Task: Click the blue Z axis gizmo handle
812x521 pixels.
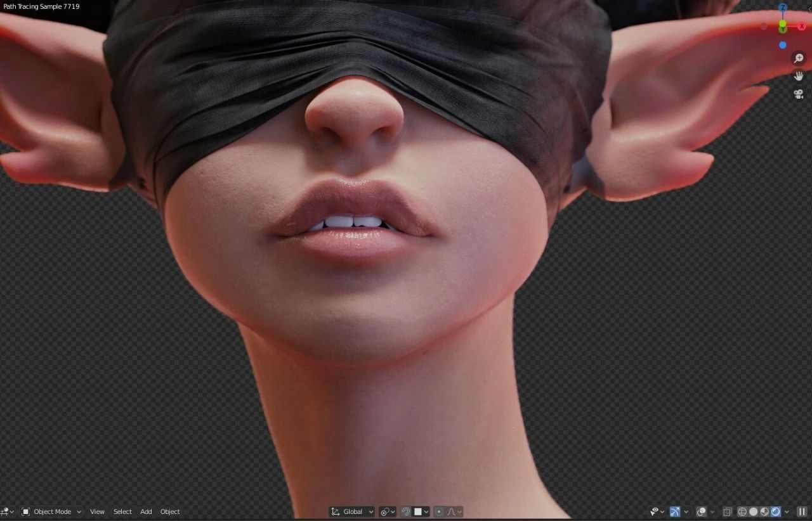Action: tap(783, 8)
